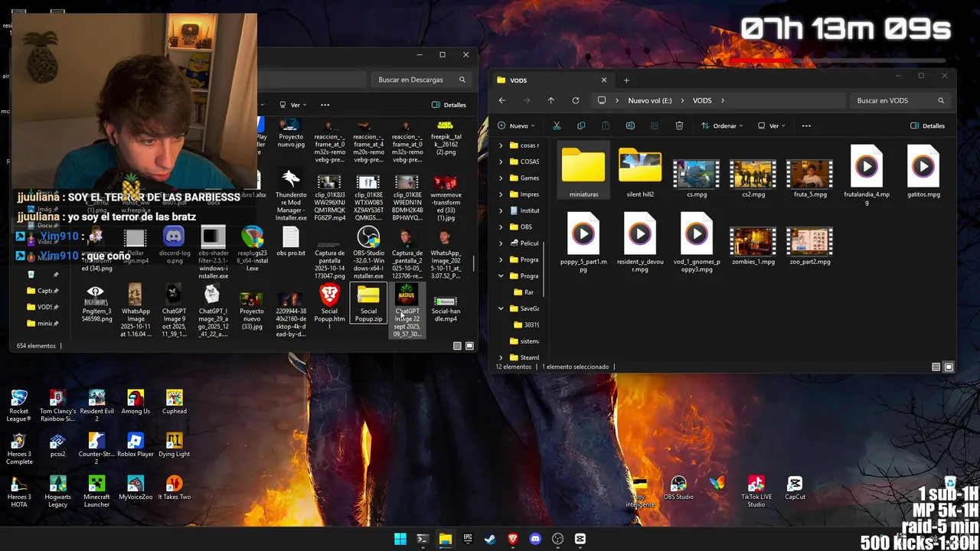Switch Descargas window to details list view

457,346
